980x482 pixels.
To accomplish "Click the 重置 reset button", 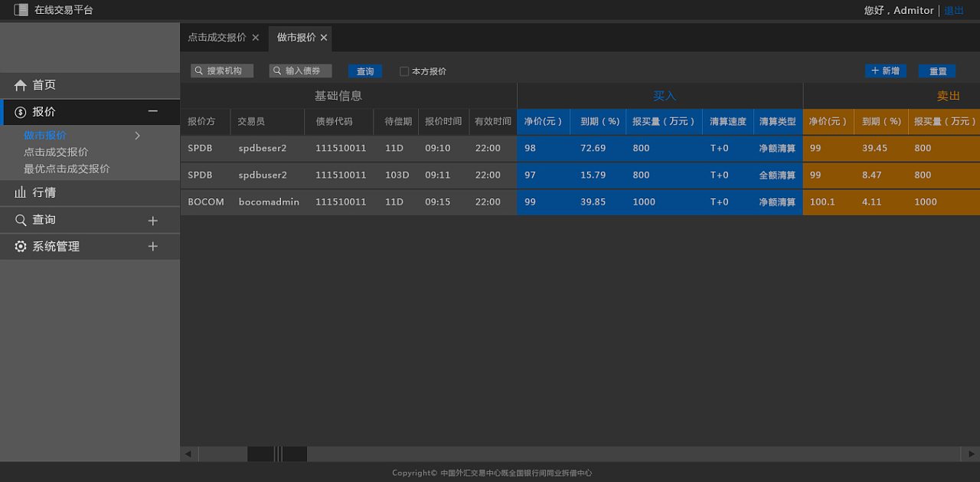I will (x=937, y=71).
